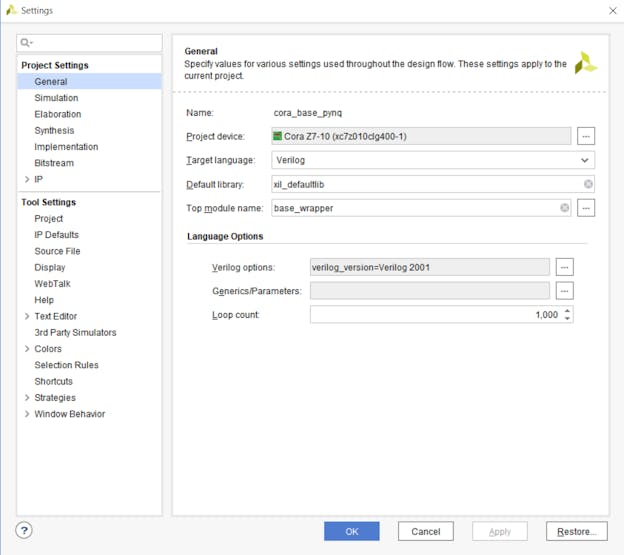
Task: Open the settings help question mark
Action: click(24, 530)
